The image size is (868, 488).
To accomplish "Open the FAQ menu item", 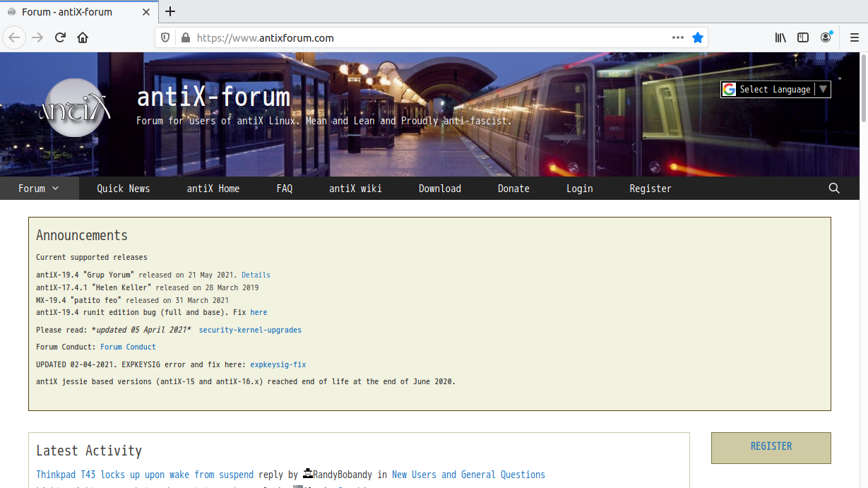I will pyautogui.click(x=285, y=189).
